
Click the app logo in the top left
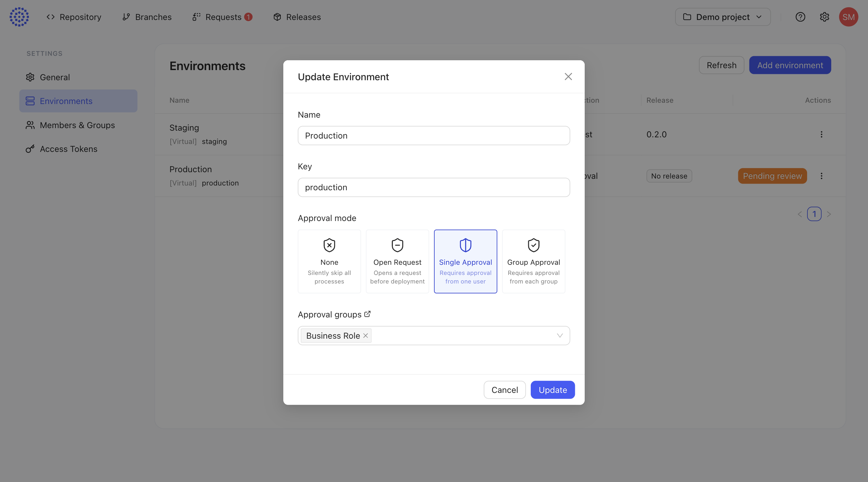coord(19,17)
